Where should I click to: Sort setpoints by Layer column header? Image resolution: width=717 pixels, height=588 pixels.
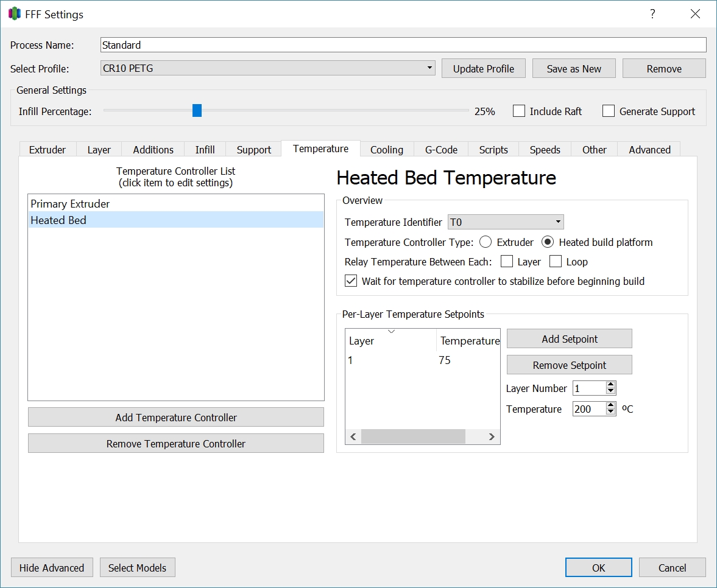click(x=390, y=340)
